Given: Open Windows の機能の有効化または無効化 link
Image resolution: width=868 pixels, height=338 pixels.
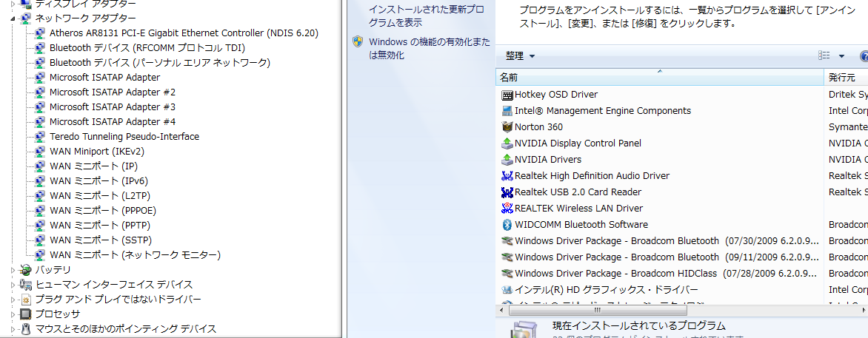Looking at the screenshot, I should click(x=430, y=49).
